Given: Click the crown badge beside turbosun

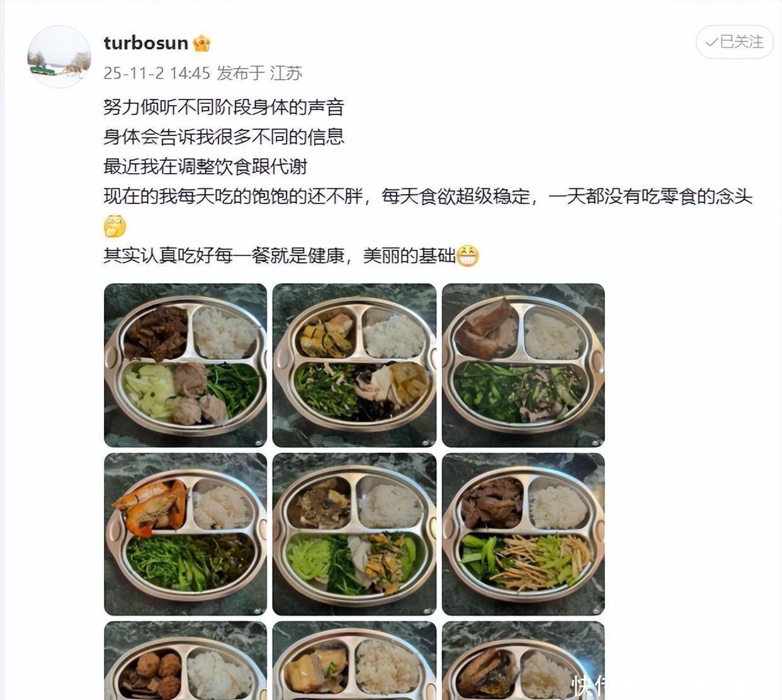Looking at the screenshot, I should pyautogui.click(x=201, y=43).
